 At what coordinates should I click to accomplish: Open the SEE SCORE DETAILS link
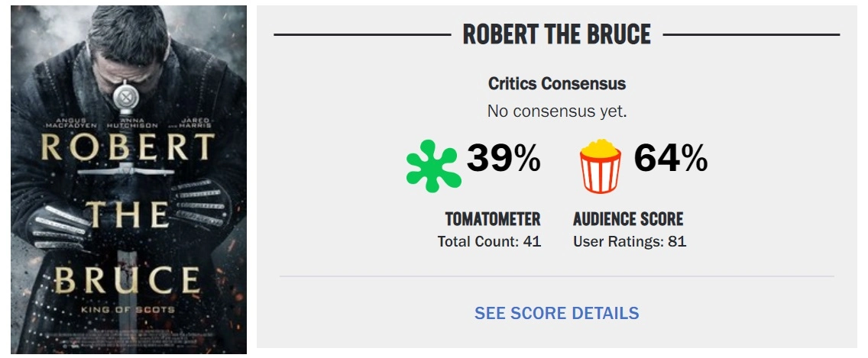tap(556, 313)
